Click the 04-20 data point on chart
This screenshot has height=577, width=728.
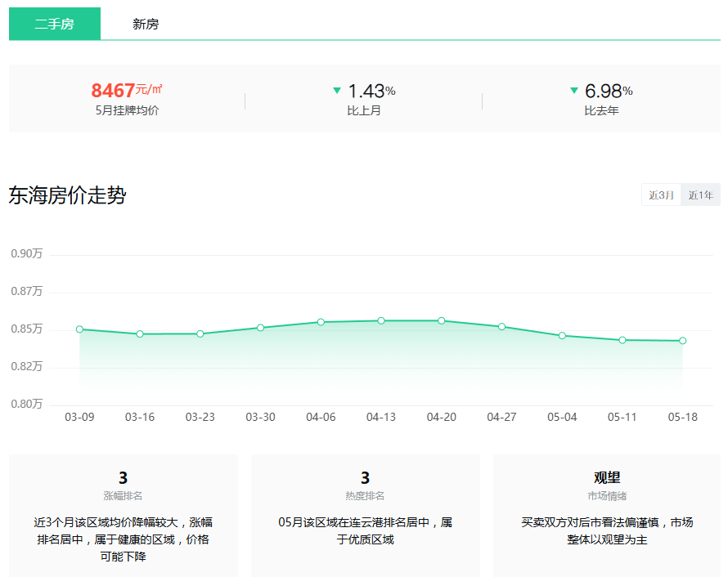coord(442,320)
